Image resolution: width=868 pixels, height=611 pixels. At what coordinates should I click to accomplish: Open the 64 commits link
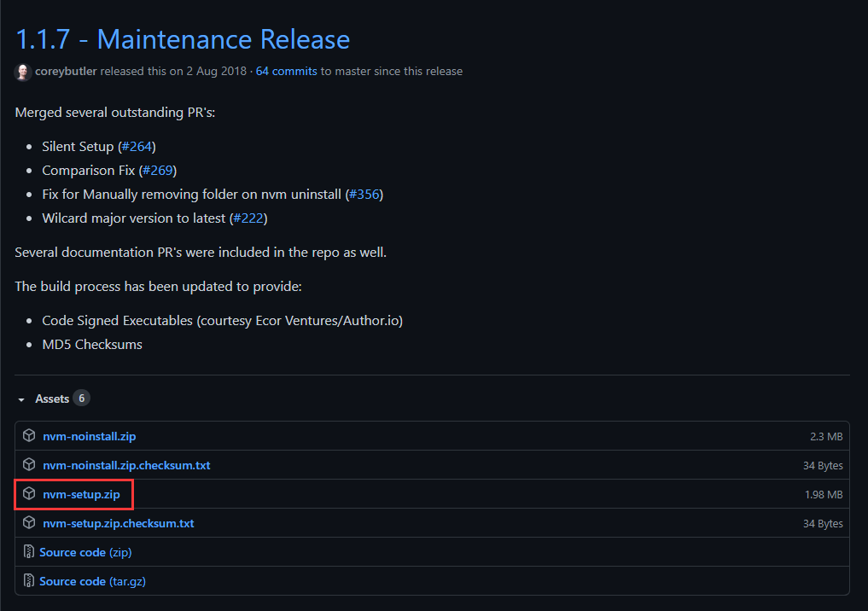(286, 71)
